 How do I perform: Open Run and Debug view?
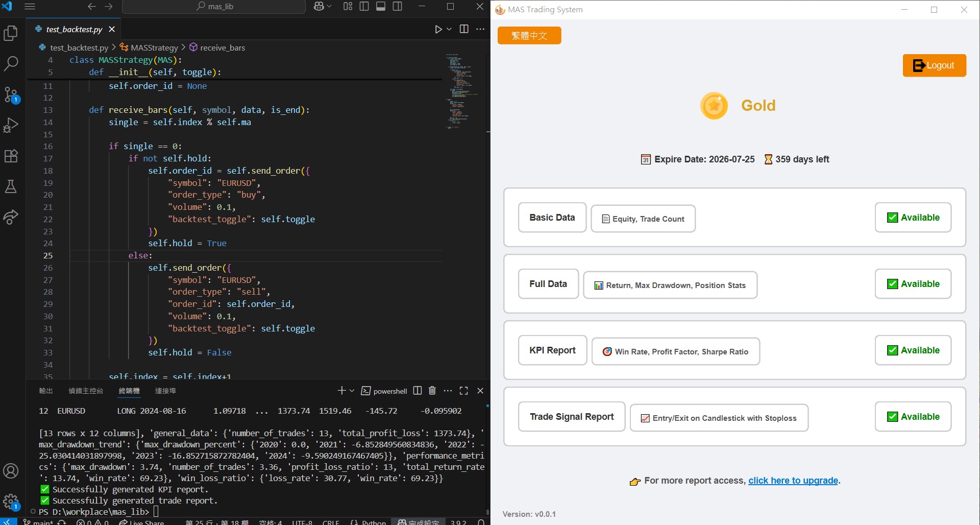[x=11, y=125]
